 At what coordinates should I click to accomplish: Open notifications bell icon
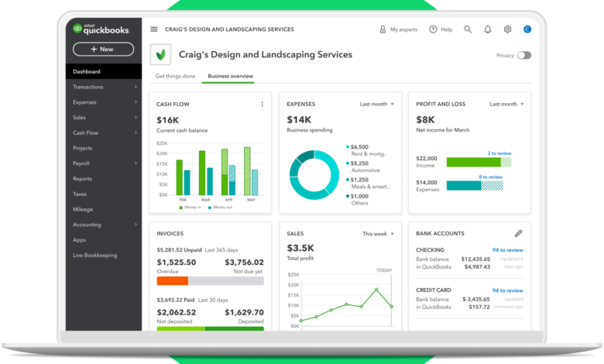click(x=488, y=29)
